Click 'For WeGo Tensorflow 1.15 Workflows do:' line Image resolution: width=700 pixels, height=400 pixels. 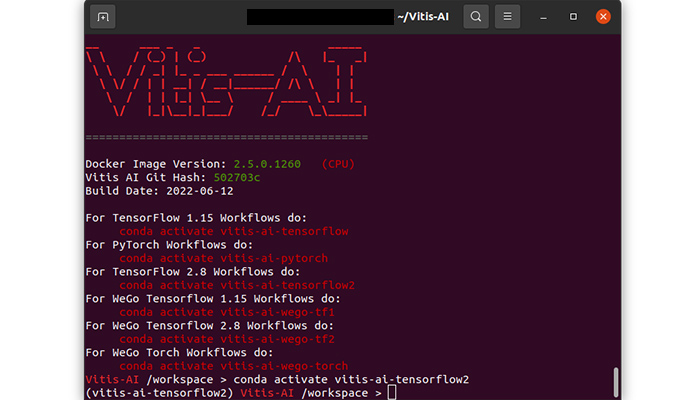(x=213, y=299)
